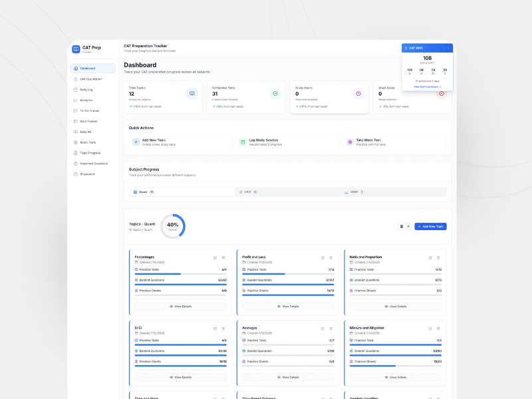
Task: Click the edit icon on Percentages card
Action: point(215,257)
